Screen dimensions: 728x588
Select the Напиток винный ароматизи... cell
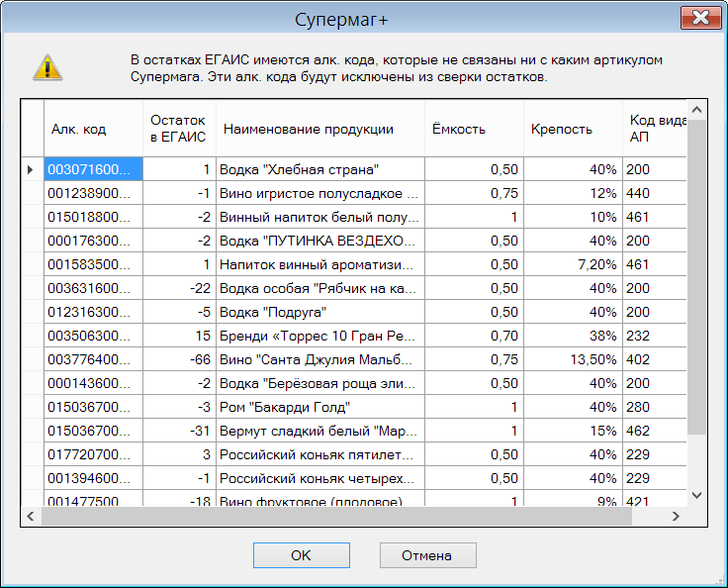tap(320, 264)
